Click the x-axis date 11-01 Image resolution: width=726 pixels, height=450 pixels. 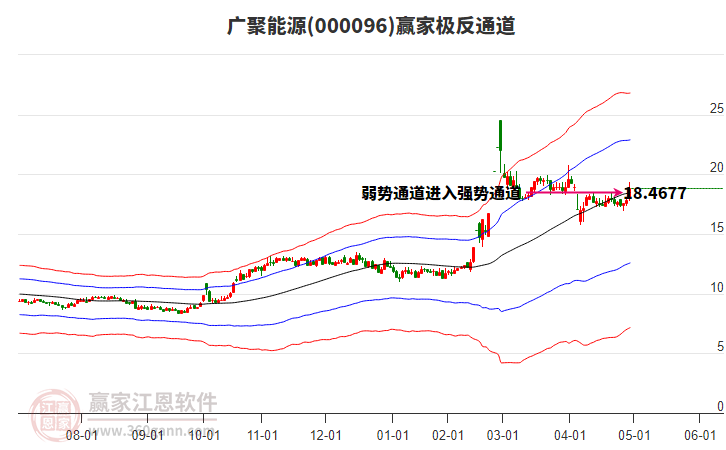point(262,435)
